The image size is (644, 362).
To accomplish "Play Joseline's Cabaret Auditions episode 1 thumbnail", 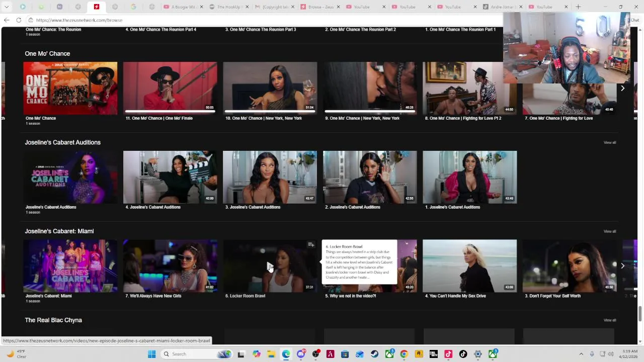I will pyautogui.click(x=470, y=177).
